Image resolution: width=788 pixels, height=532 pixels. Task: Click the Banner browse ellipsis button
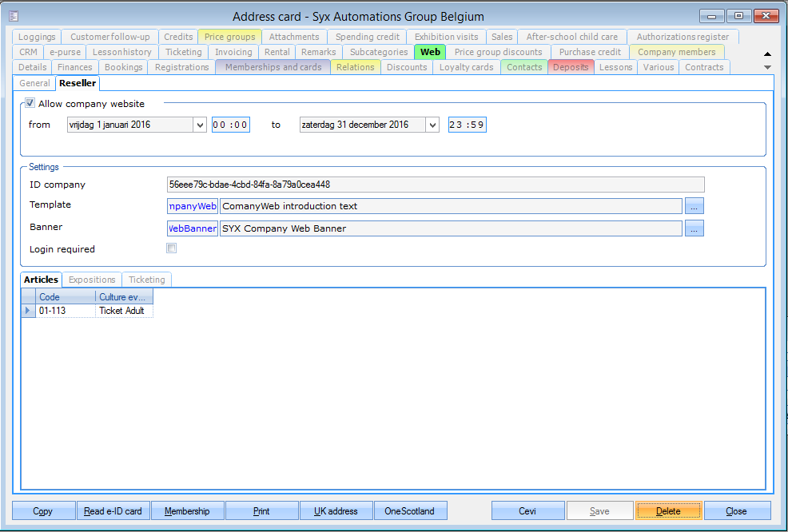pos(694,228)
